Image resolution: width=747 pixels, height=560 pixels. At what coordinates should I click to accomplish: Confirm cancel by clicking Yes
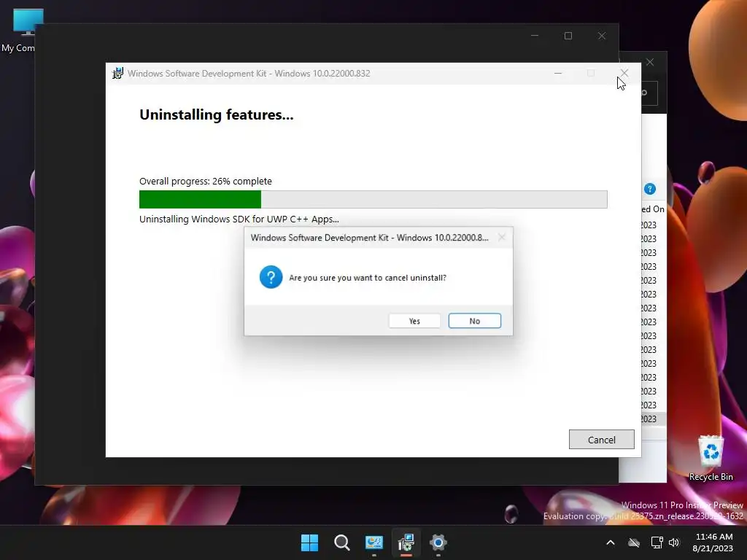coord(414,321)
